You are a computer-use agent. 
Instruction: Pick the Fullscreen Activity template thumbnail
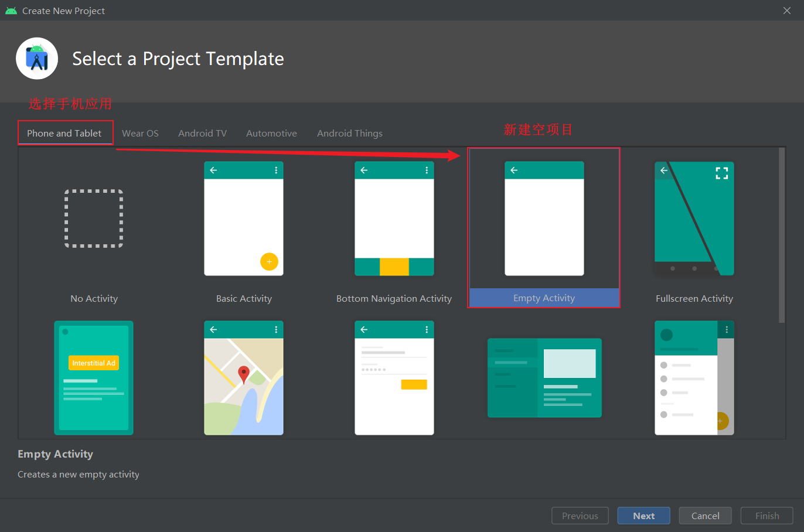[x=694, y=219]
